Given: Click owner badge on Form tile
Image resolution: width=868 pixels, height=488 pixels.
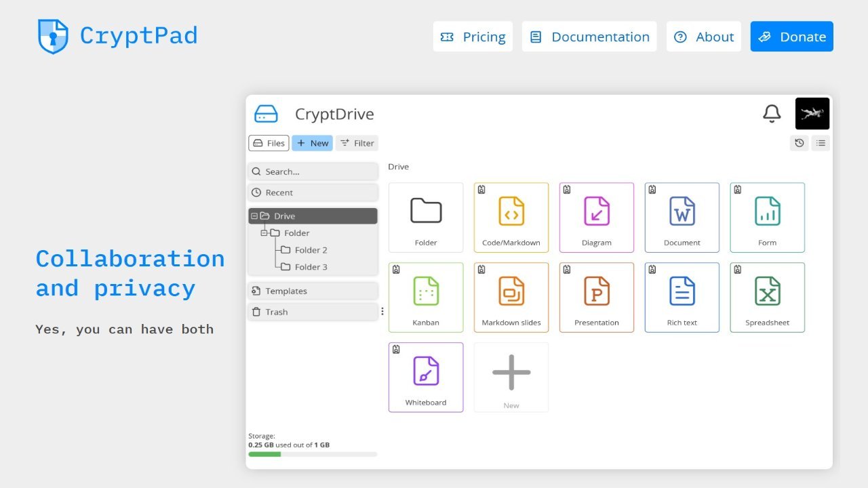Looking at the screenshot, I should click(x=738, y=190).
